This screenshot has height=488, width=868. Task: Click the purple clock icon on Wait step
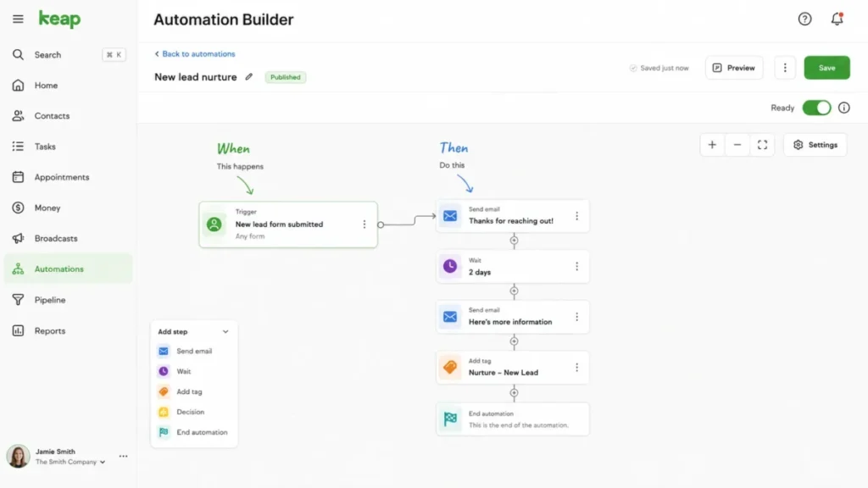coord(449,266)
